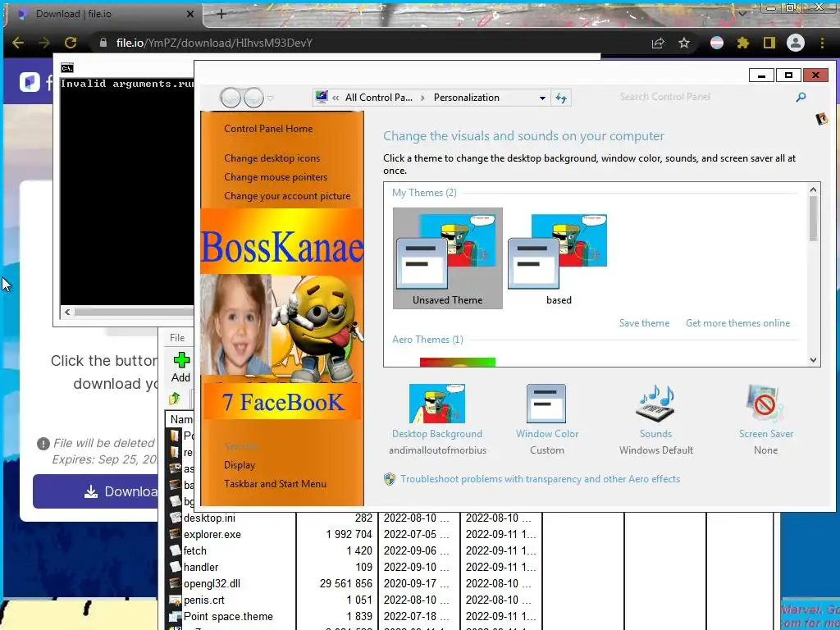Click Control Panel back navigation button
The width and height of the screenshot is (840, 630).
231,98
